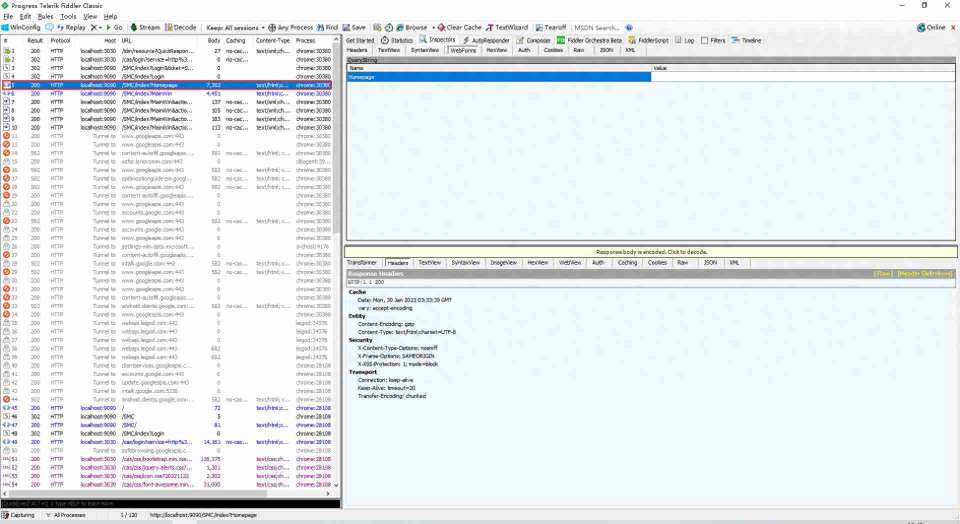Click the Online status indicator
Screen dimensions: 960x524
(931, 28)
